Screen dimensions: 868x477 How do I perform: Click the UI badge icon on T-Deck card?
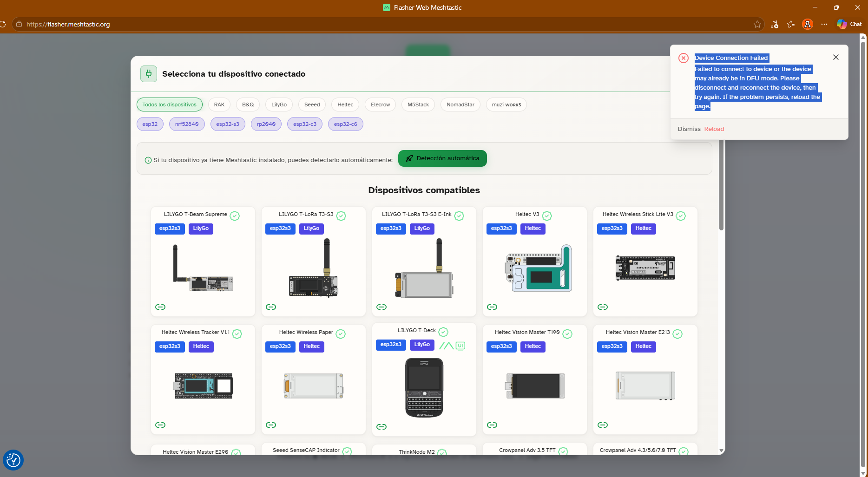[x=460, y=345]
